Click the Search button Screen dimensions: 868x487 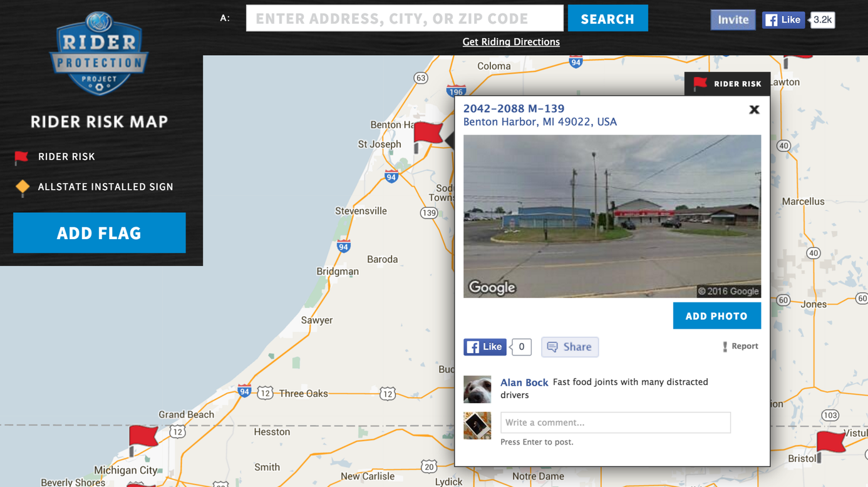click(x=607, y=19)
